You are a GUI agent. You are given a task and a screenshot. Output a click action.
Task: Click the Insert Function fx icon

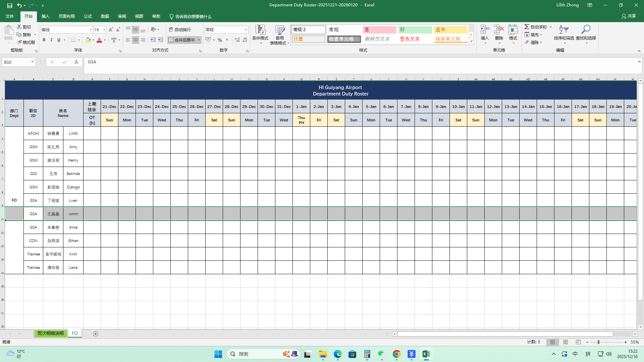coord(76,62)
